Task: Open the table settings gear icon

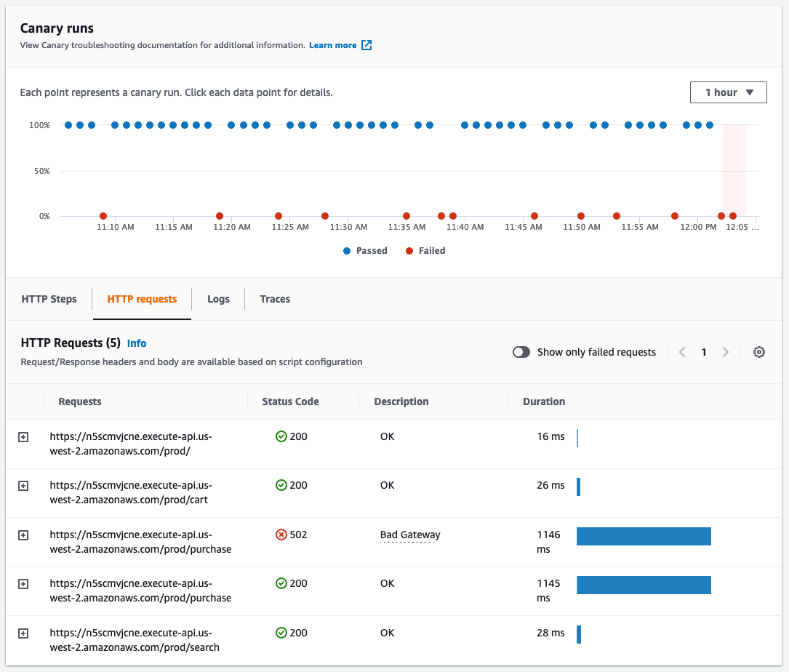Action: [x=759, y=352]
